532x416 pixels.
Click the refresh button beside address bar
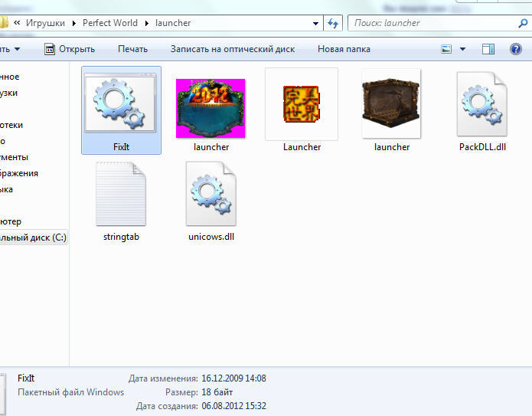[x=334, y=23]
